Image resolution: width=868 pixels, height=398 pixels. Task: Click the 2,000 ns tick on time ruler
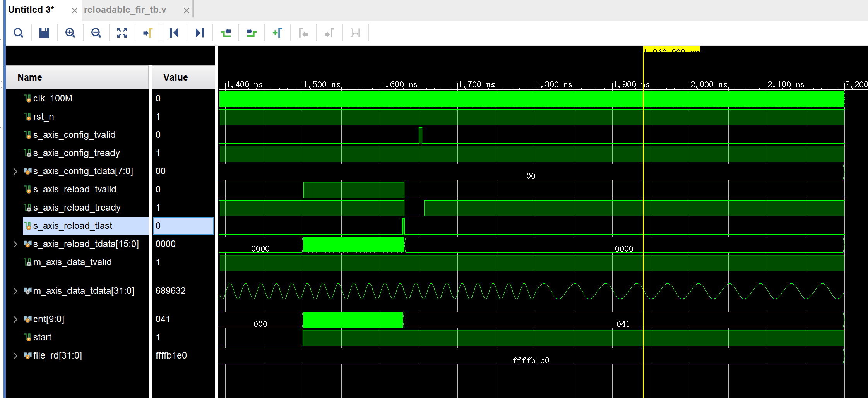708,84
